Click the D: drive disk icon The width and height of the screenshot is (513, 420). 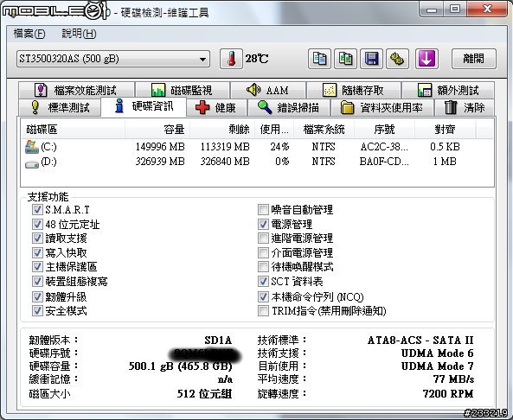point(32,163)
